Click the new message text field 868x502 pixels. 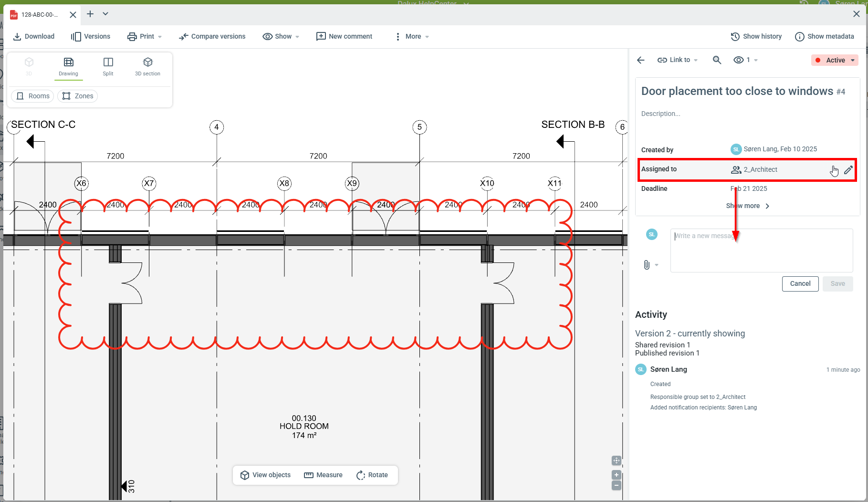click(761, 251)
